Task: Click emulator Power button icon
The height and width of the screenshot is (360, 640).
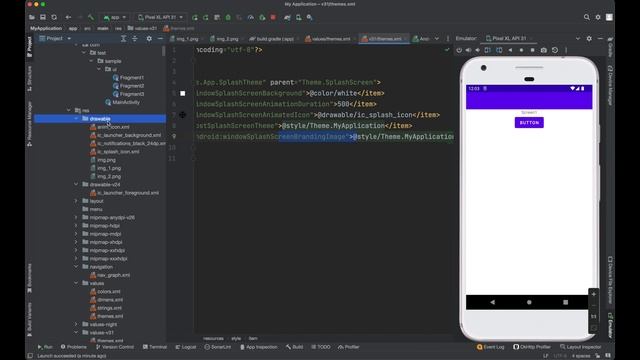Action: [x=459, y=50]
